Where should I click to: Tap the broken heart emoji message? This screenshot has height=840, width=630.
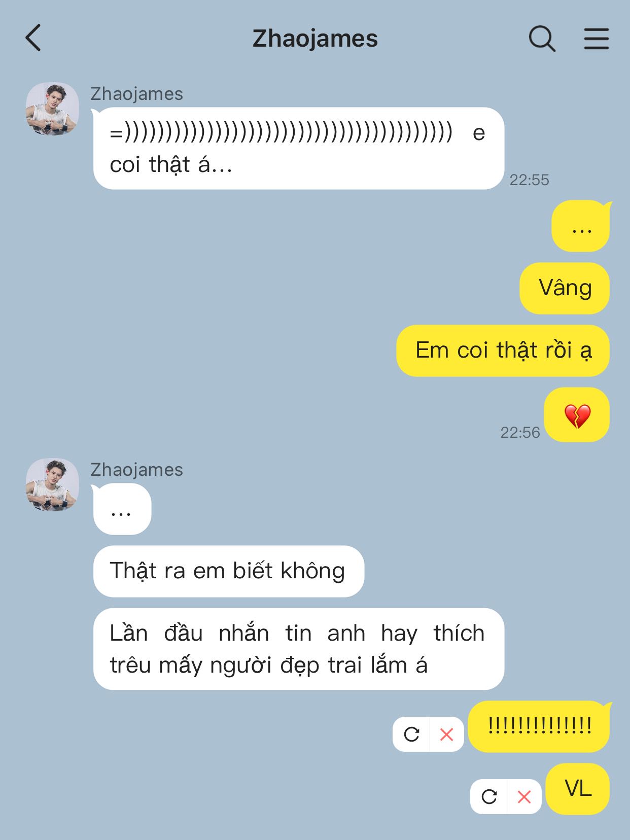pos(577,415)
